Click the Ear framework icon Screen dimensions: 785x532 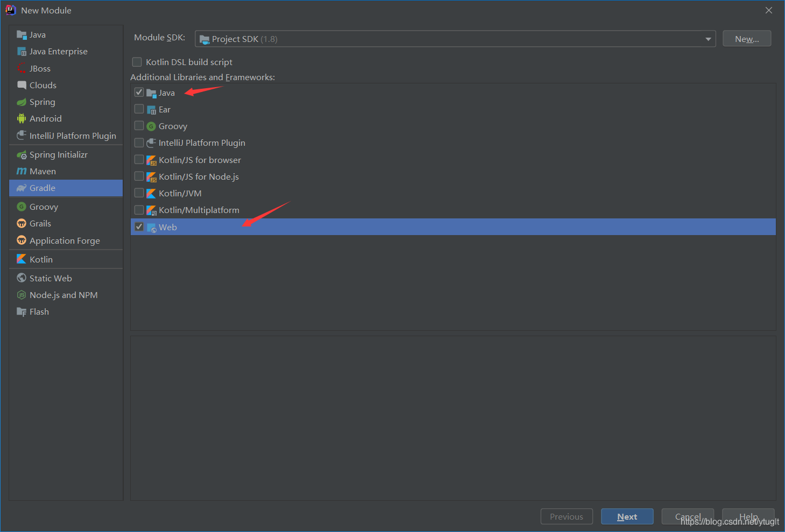(151, 110)
